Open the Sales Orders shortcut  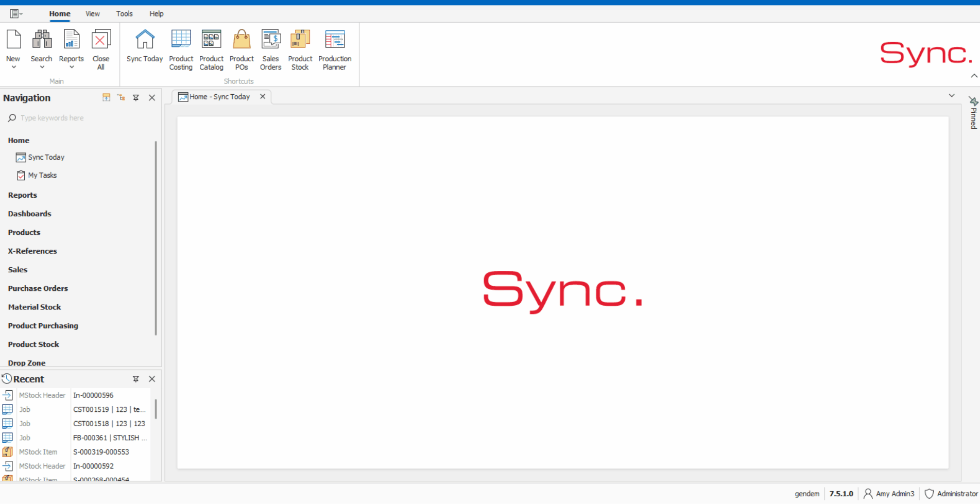click(271, 40)
